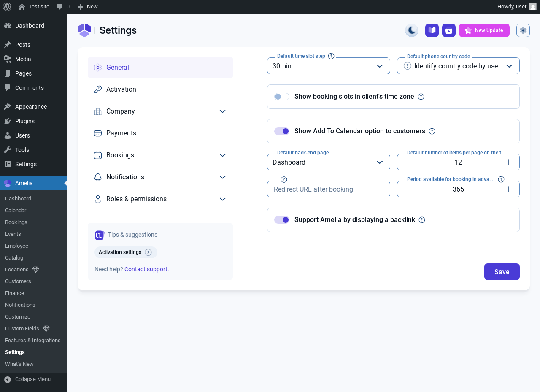Toggle dark mode moon icon

click(411, 30)
